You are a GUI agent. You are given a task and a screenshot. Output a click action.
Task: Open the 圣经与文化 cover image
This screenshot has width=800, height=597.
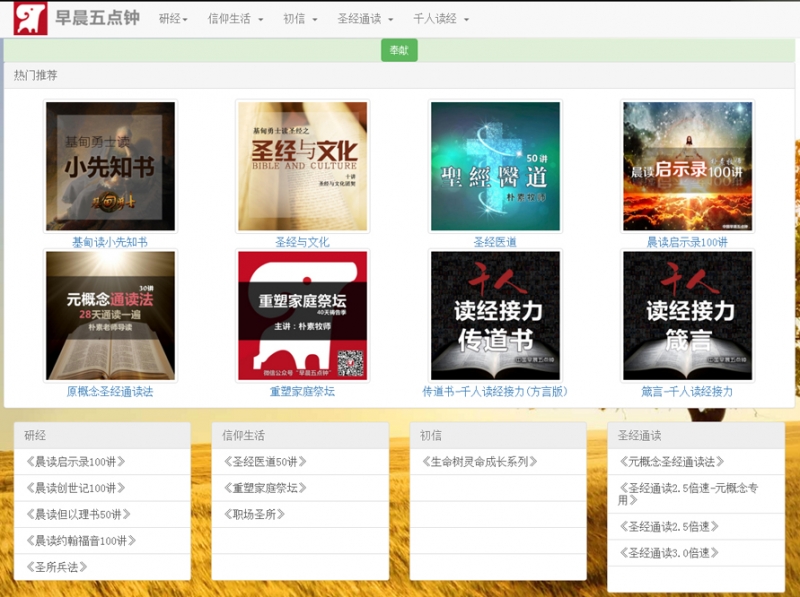pos(303,166)
